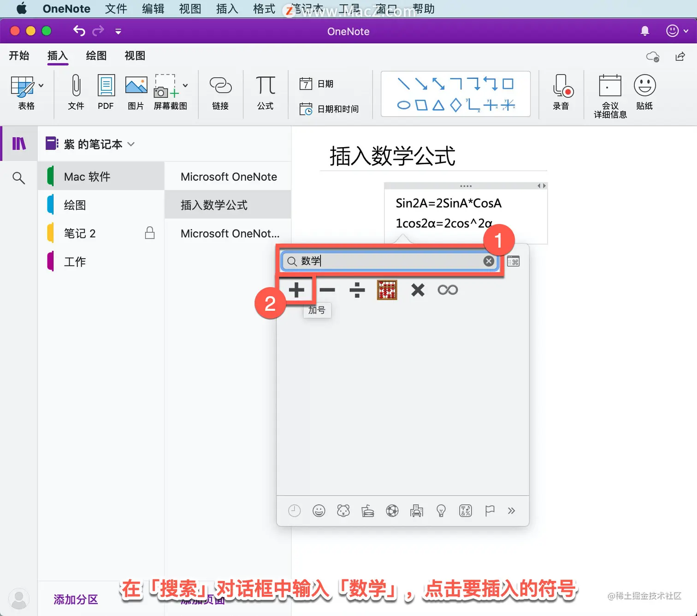Add a new section via 添加分区
This screenshot has height=616, width=697.
[76, 599]
